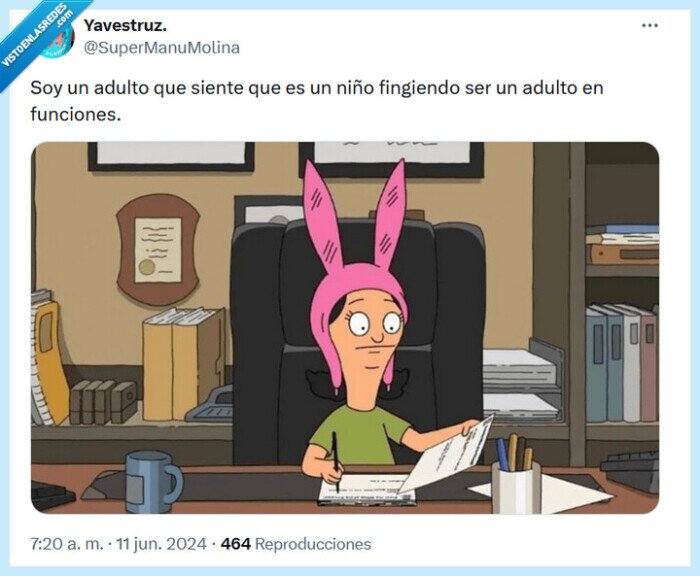Open the @SuperManuMolina handle link
The width and height of the screenshot is (700, 576).
(162, 47)
